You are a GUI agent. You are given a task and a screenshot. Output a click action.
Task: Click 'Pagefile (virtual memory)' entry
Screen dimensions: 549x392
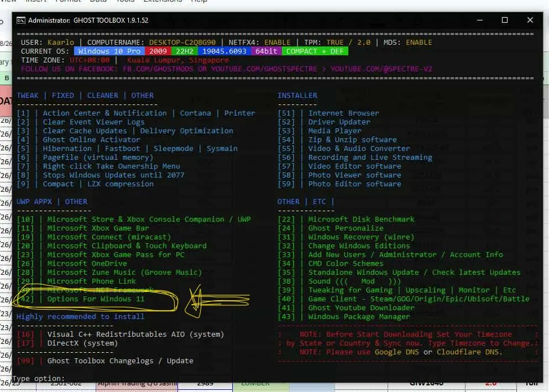[98, 158]
